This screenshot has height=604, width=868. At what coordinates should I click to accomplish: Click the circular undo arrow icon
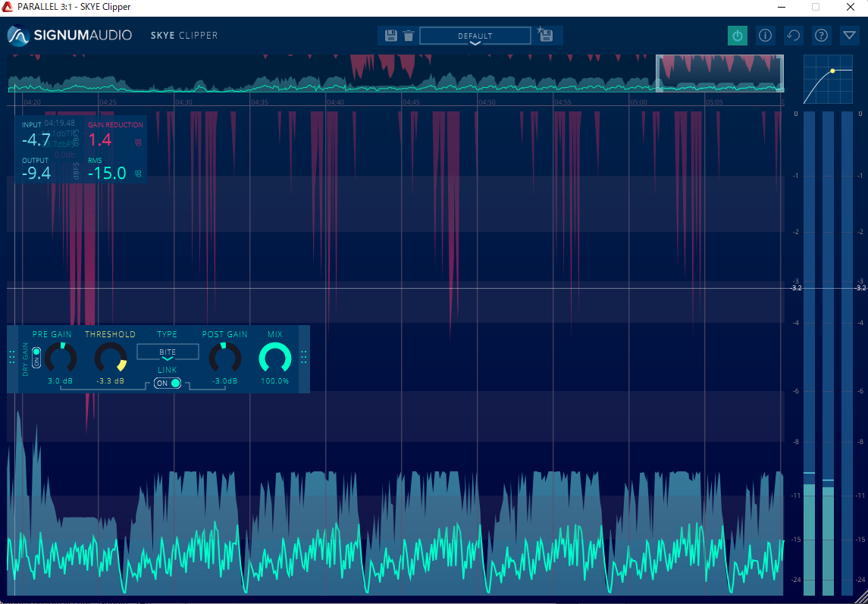[793, 36]
